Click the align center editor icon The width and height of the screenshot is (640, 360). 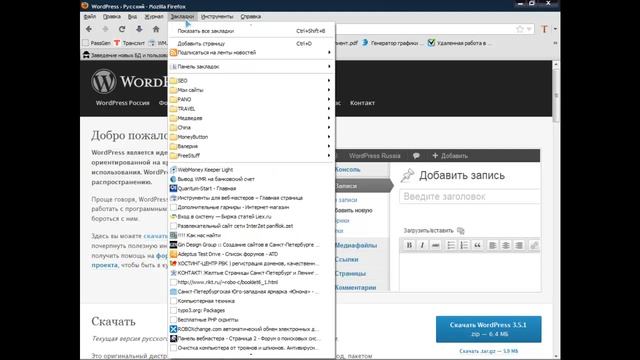point(506,245)
